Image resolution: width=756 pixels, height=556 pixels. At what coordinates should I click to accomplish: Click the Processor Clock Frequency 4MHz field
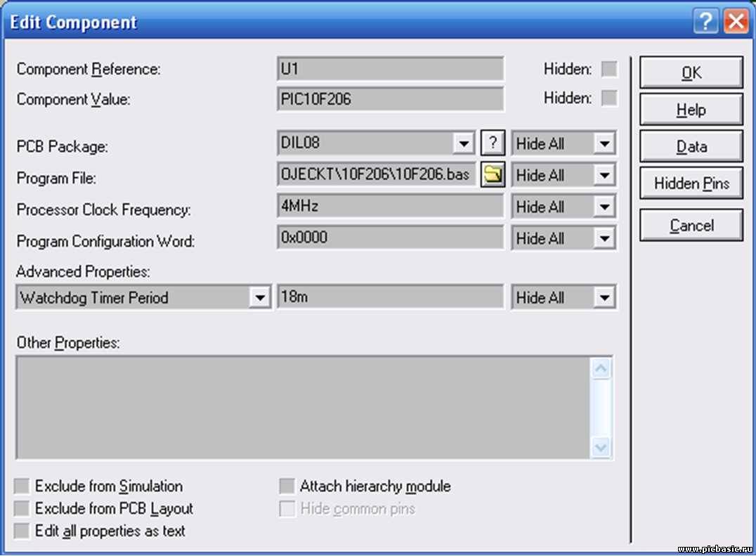pos(391,207)
